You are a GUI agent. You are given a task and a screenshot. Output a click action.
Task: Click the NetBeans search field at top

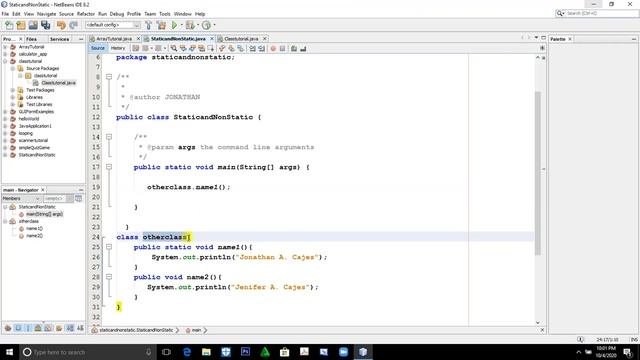pos(597,13)
